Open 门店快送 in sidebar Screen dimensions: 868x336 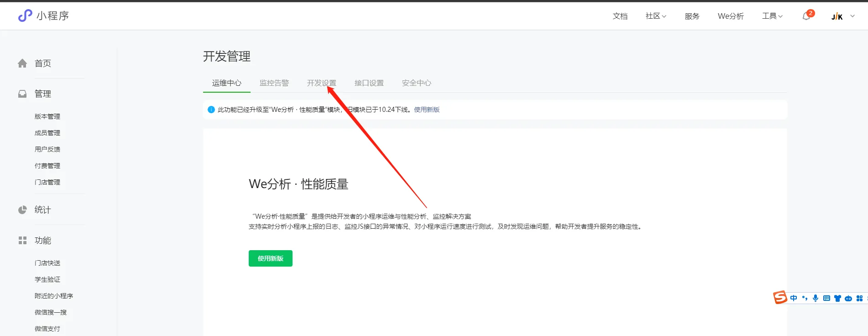[47, 263]
